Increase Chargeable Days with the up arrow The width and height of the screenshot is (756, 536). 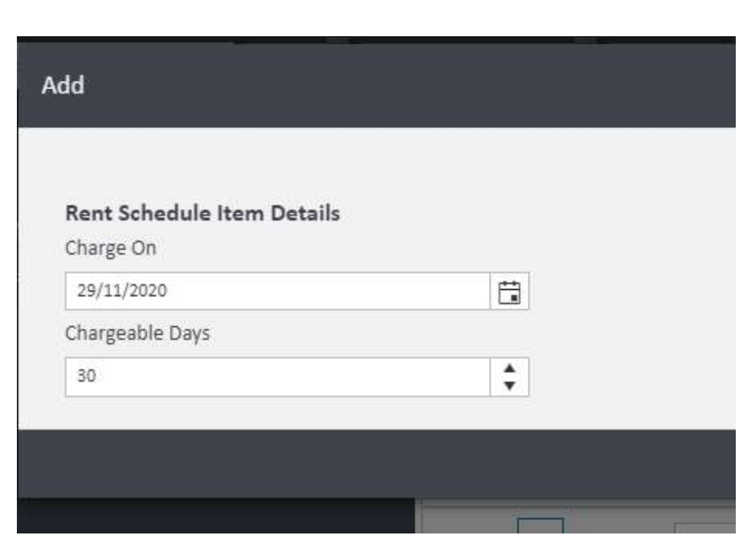pyautogui.click(x=509, y=369)
